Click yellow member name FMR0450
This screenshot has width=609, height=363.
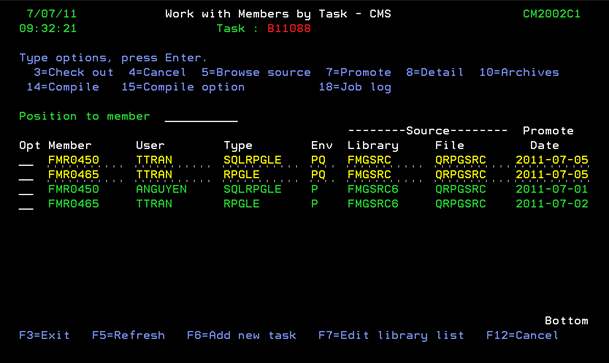tap(73, 160)
